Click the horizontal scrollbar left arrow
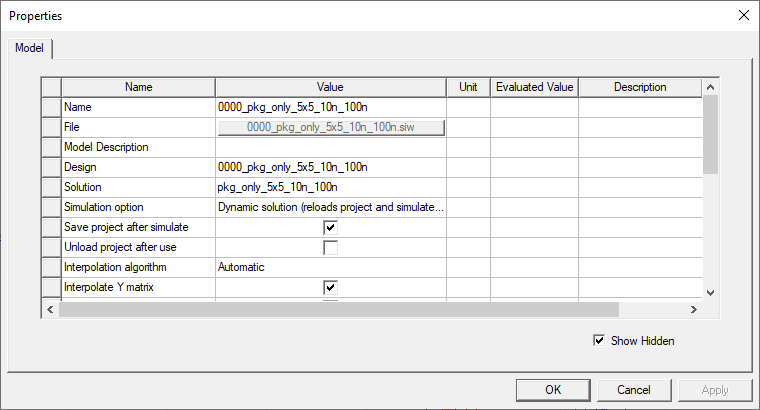This screenshot has height=410, width=760. tap(49, 310)
